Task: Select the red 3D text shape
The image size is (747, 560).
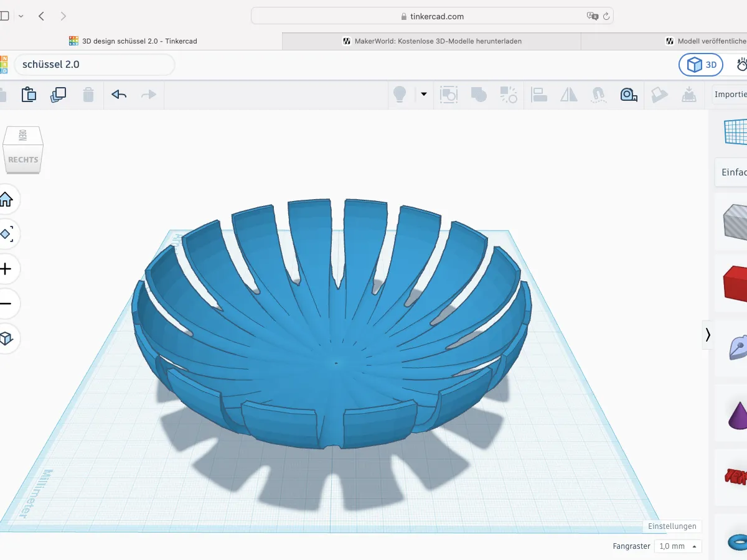Action: pyautogui.click(x=736, y=477)
